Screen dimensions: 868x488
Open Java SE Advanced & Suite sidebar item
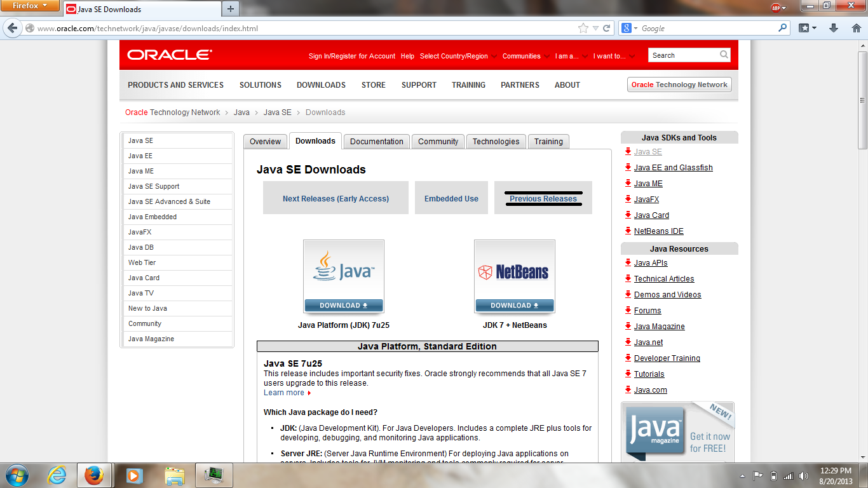coord(177,201)
